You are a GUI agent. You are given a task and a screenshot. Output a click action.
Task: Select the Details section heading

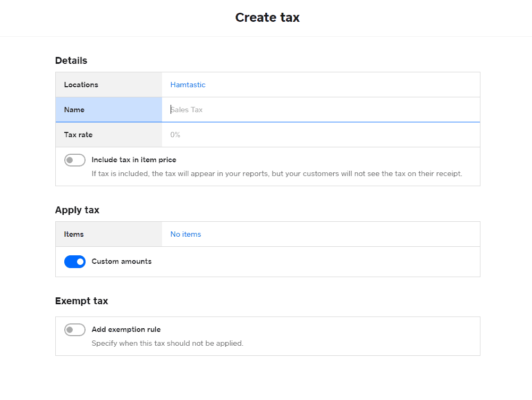(x=71, y=61)
